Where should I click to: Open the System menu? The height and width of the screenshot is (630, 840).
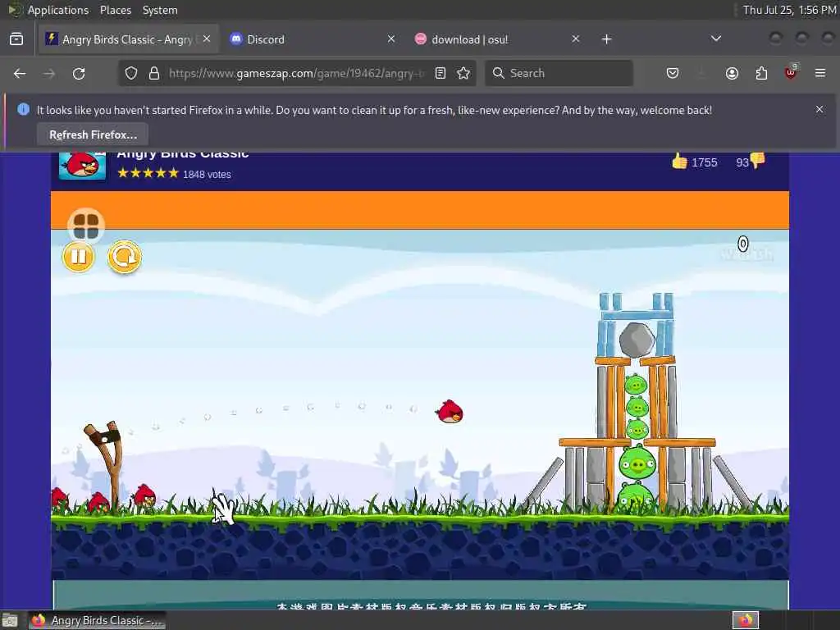point(160,10)
